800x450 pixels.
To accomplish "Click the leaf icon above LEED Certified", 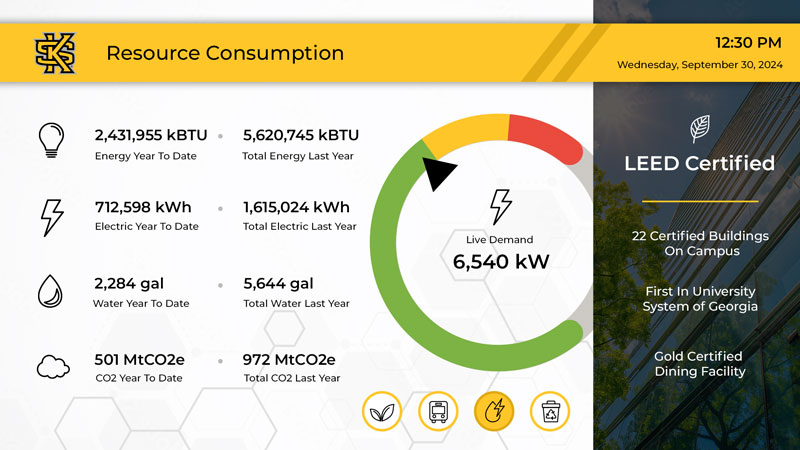I will pos(700,129).
